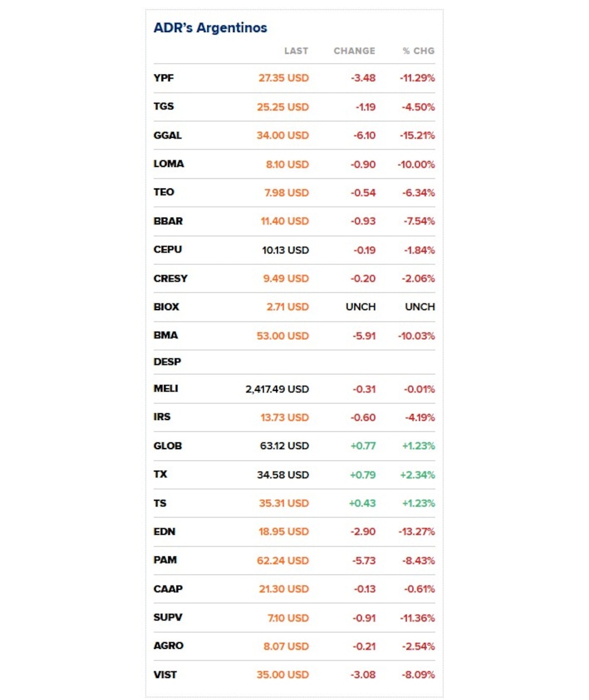Open the VIST ticker link
The height and width of the screenshot is (700, 589).
click(165, 674)
